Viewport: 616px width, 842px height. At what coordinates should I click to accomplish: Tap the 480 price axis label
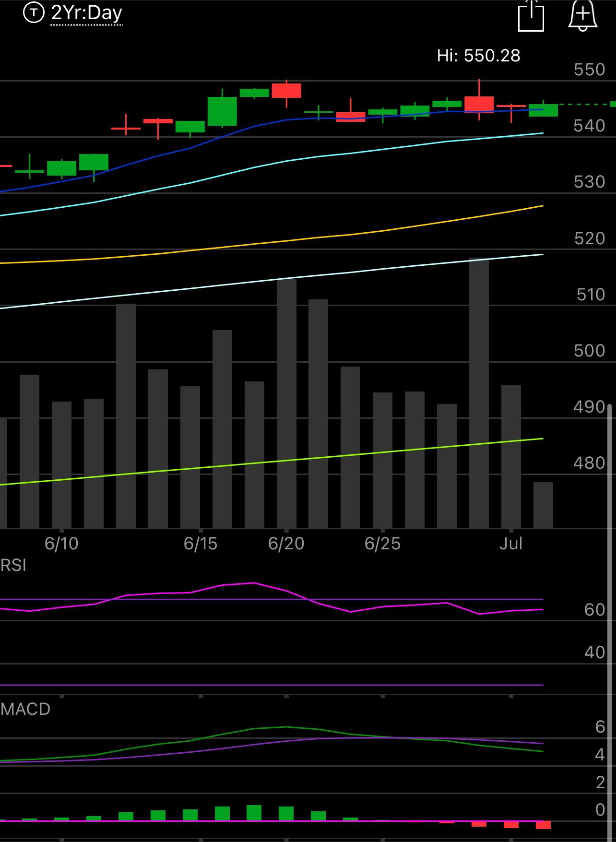[590, 463]
